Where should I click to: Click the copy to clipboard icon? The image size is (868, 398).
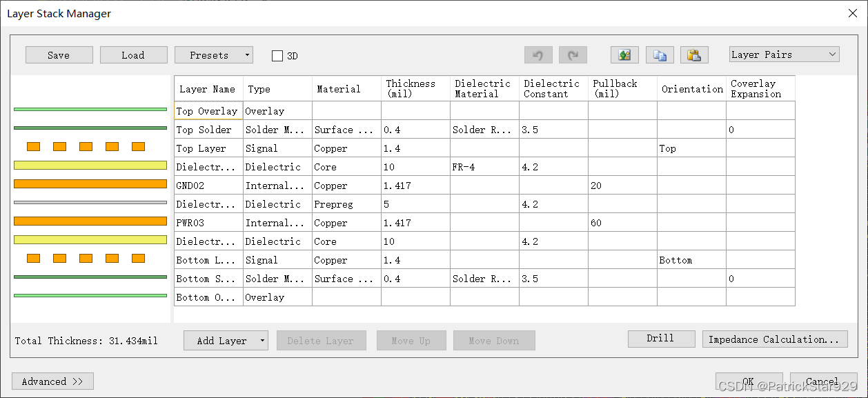tap(660, 55)
